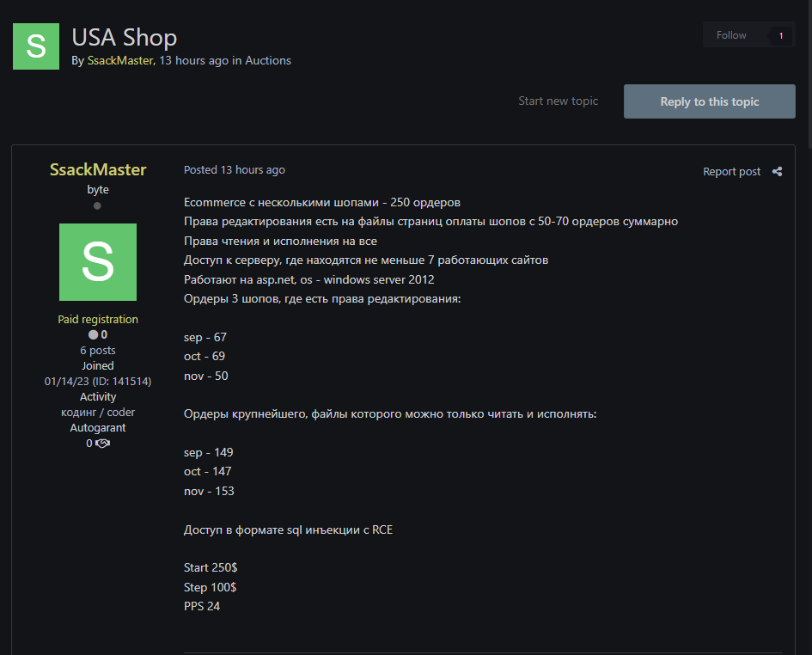Image resolution: width=812 pixels, height=655 pixels.
Task: Click the 6 posts count in the author panel
Action: (x=98, y=350)
